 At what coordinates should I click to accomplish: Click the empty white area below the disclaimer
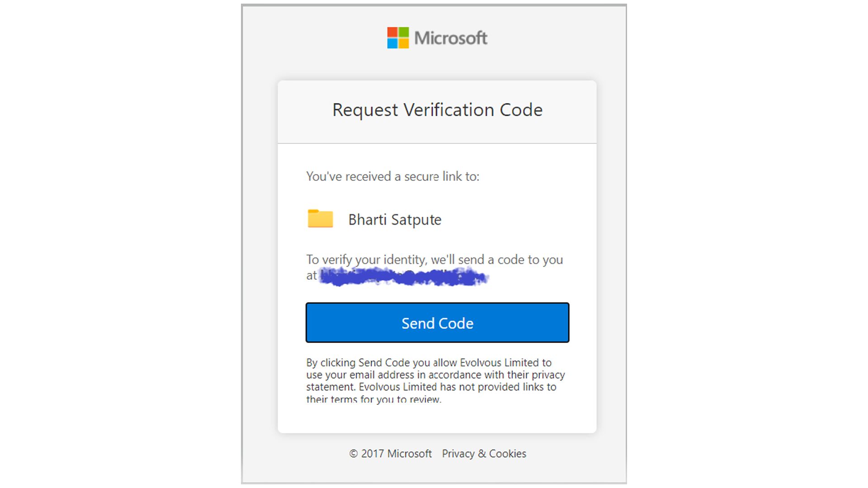[x=437, y=418]
